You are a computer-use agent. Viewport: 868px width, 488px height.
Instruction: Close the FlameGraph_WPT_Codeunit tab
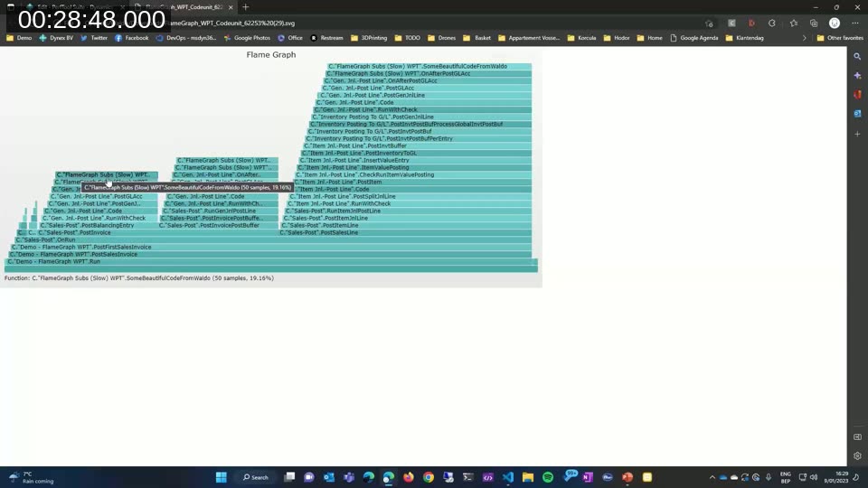231,7
